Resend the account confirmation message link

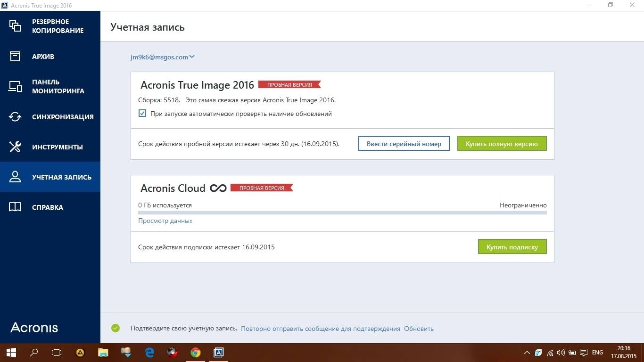(x=321, y=329)
